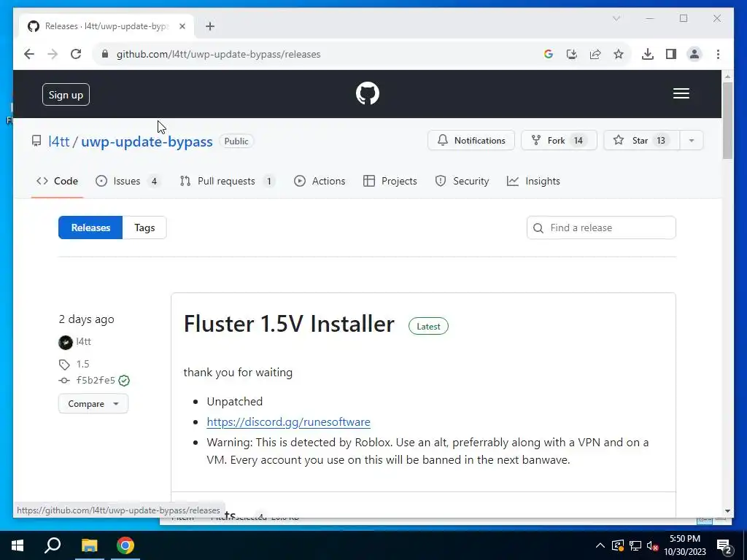Go forward to next page
The height and width of the screenshot is (560, 747).
click(53, 54)
